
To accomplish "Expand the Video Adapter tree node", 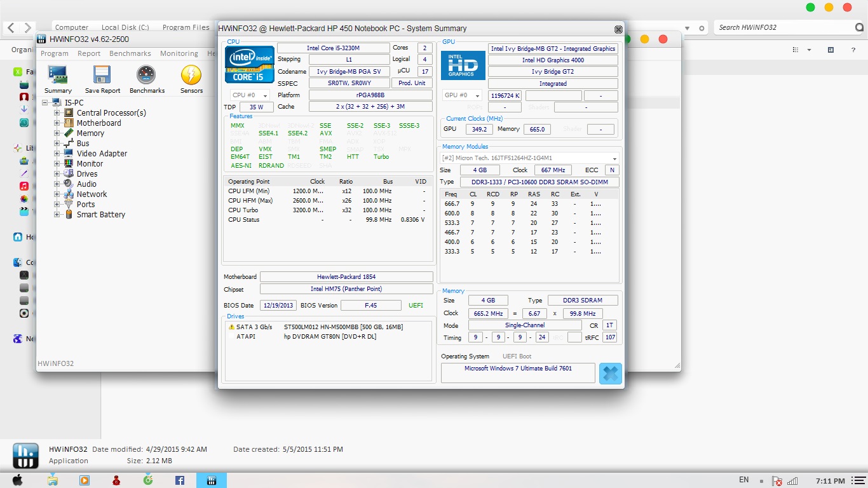I will tap(57, 153).
